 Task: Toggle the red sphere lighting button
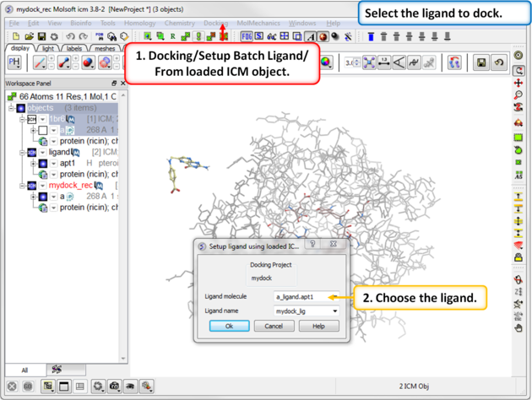(323, 36)
